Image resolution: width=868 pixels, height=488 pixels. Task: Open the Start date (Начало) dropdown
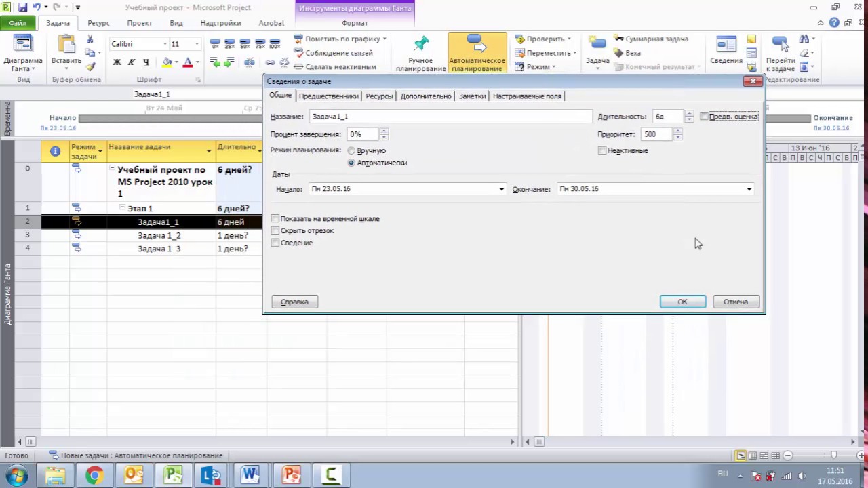[x=502, y=189]
